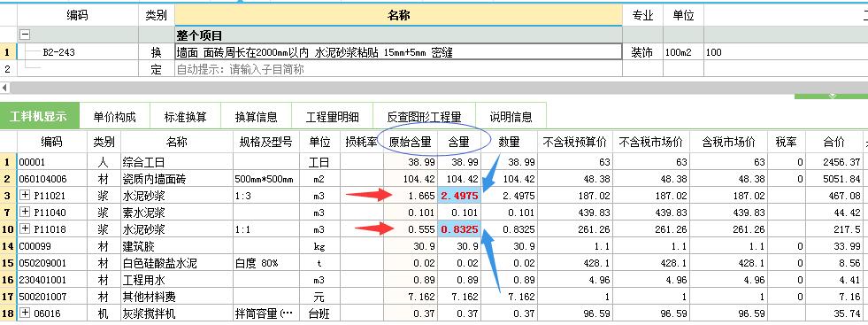868x325 pixels.
Task: Select the 30.9 原始含量 cell for 建筑胶
Action: tap(411, 246)
